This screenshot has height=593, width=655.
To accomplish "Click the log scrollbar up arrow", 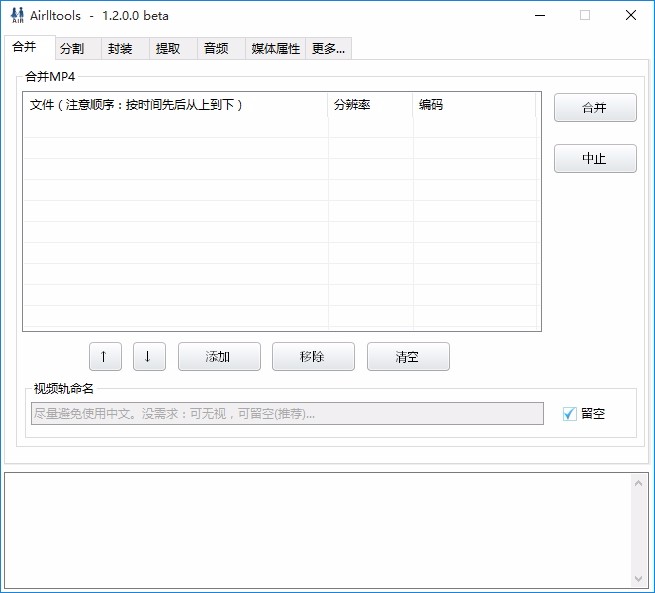I will pyautogui.click(x=638, y=483).
